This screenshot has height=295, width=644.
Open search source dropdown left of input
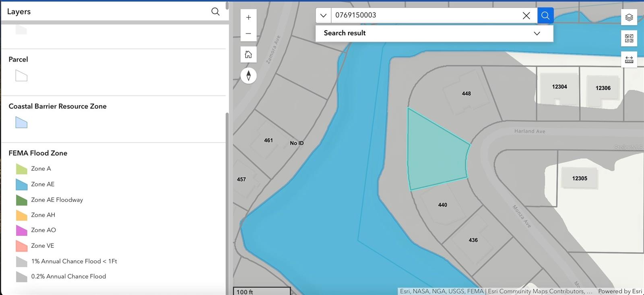[323, 15]
